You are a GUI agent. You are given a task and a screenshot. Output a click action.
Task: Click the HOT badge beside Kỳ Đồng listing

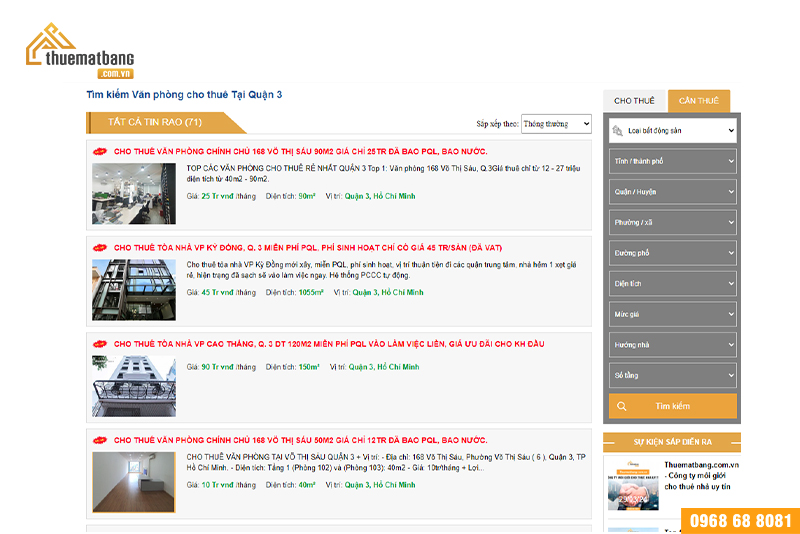point(100,247)
